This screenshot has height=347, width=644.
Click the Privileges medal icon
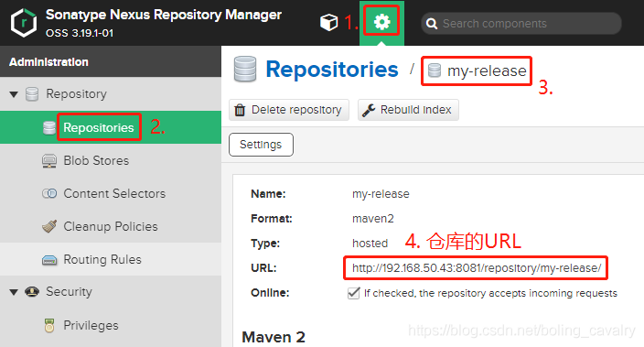(x=49, y=325)
